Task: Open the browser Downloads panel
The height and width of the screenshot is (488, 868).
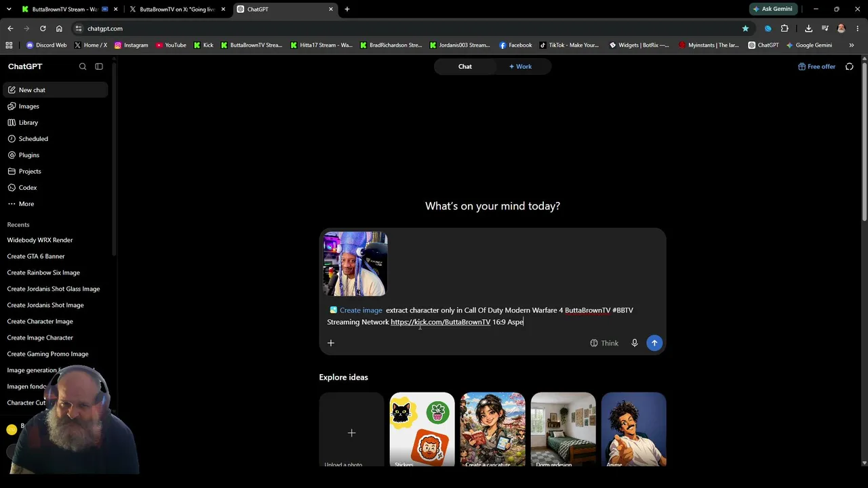Action: (808, 28)
